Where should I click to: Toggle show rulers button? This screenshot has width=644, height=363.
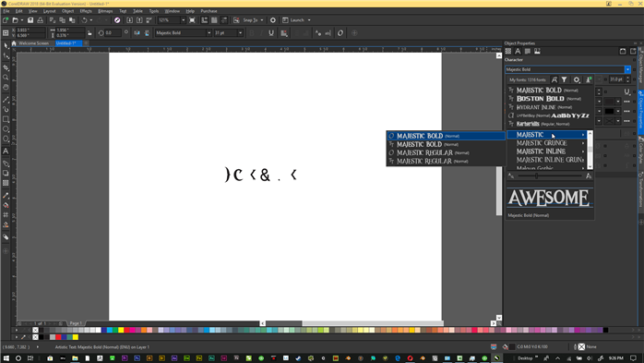[x=204, y=20]
